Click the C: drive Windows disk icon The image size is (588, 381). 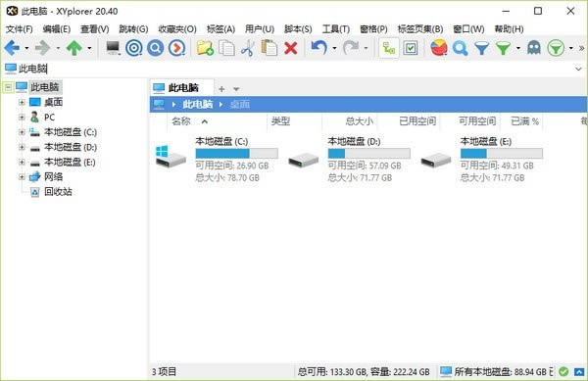pyautogui.click(x=171, y=157)
